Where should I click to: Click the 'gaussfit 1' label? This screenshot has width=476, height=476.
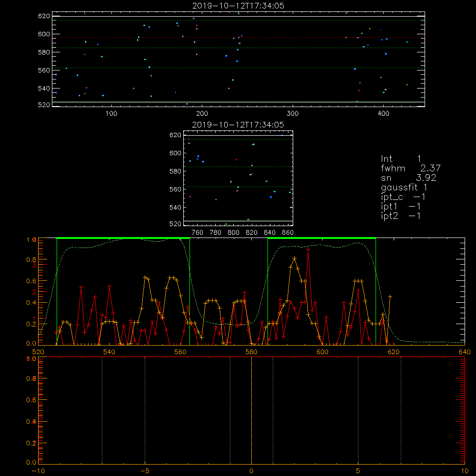pyautogui.click(x=404, y=187)
